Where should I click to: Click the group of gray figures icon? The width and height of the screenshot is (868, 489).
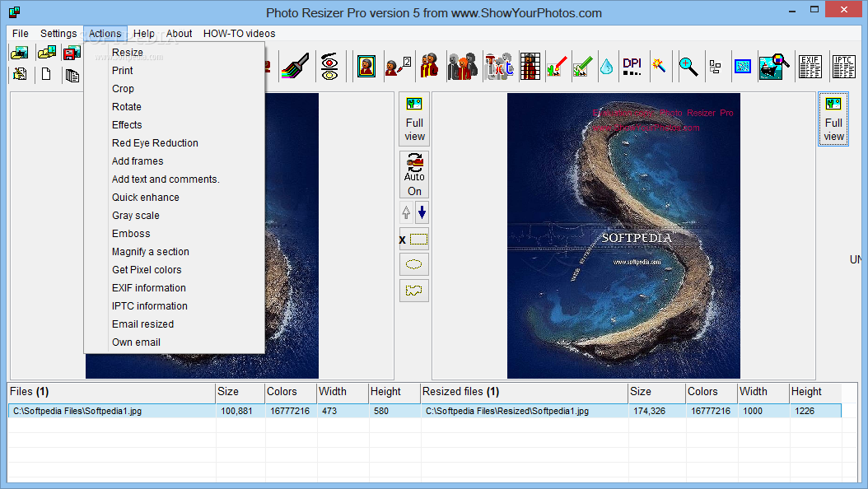pos(462,67)
